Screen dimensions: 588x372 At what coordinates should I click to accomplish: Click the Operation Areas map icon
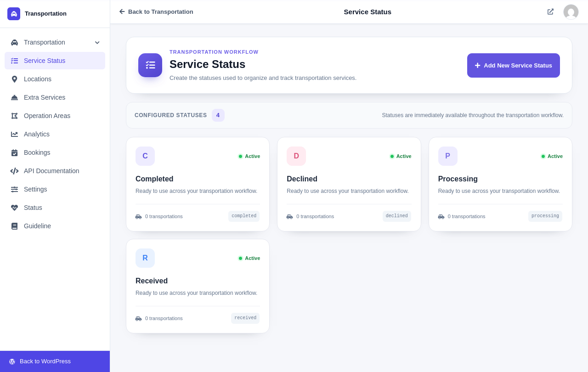(x=14, y=116)
